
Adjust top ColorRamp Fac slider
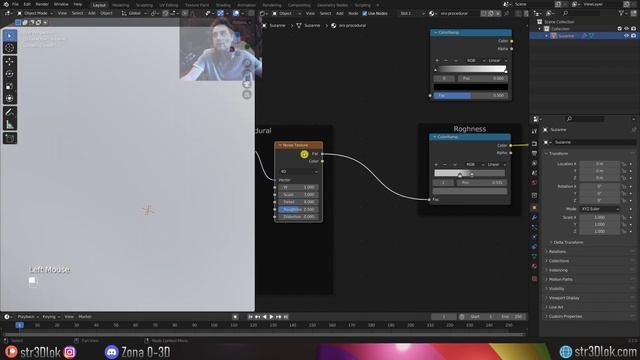click(470, 96)
